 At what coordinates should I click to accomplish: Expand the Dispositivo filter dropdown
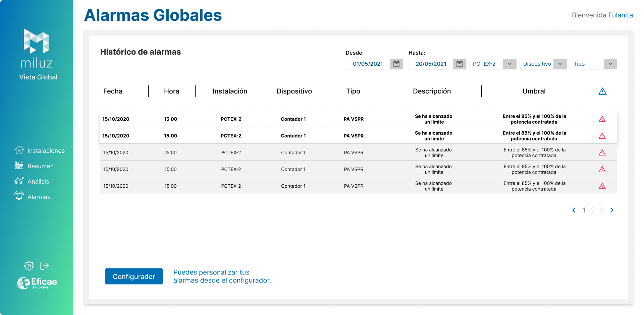pyautogui.click(x=560, y=64)
